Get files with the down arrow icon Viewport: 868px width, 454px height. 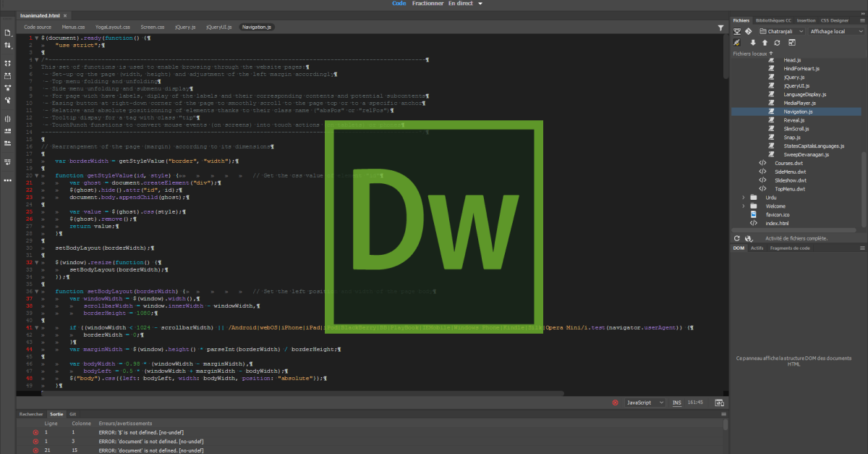(x=753, y=42)
